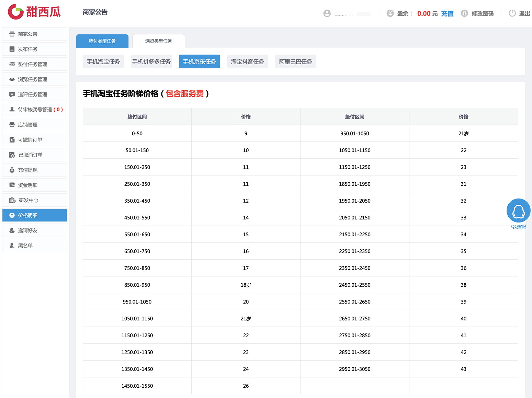The height and width of the screenshot is (398, 532).
Task: Open 垫付任务管理 menu entry
Action: (x=35, y=64)
